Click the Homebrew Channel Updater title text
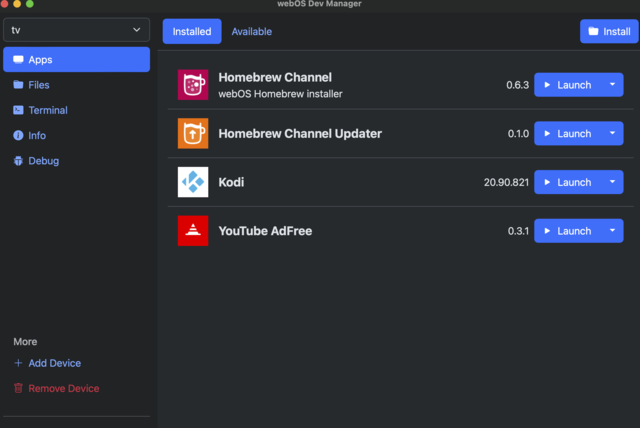Viewport: 640px width, 428px height. (300, 133)
